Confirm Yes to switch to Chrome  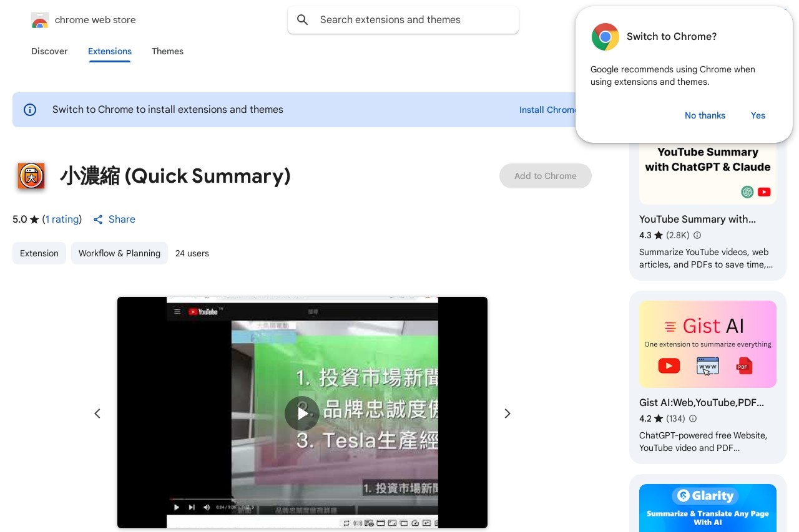tap(758, 115)
